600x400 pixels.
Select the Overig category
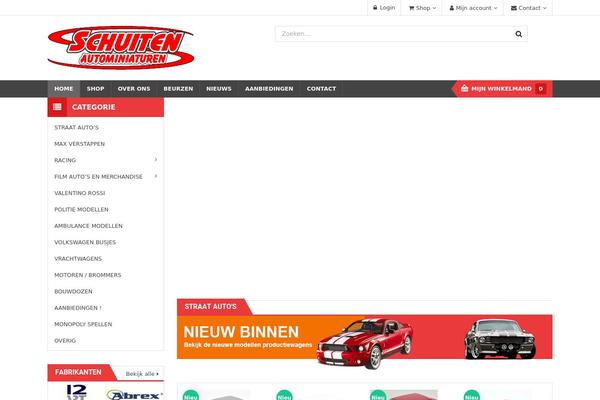coord(65,341)
